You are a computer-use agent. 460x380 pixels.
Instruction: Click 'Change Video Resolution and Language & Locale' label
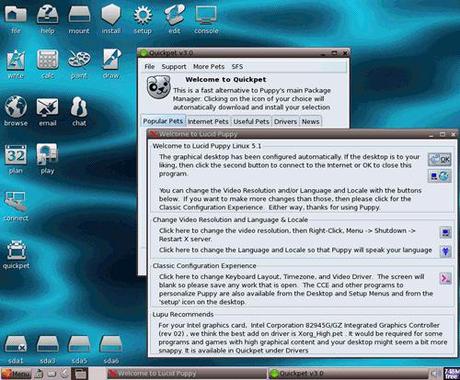click(230, 220)
